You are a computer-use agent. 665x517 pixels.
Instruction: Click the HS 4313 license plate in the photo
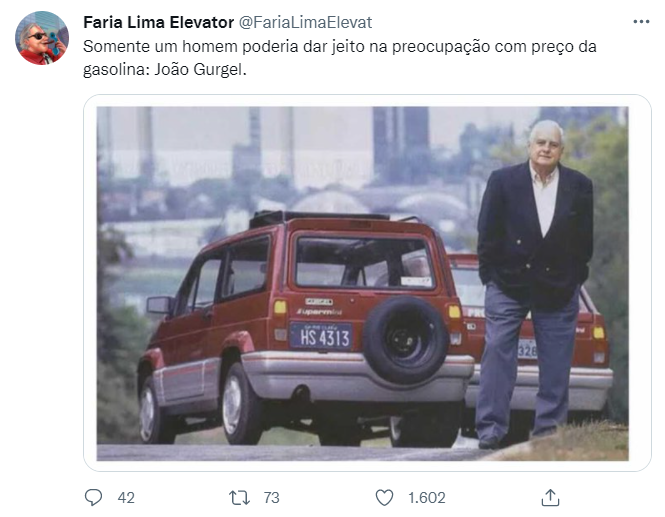(x=321, y=336)
